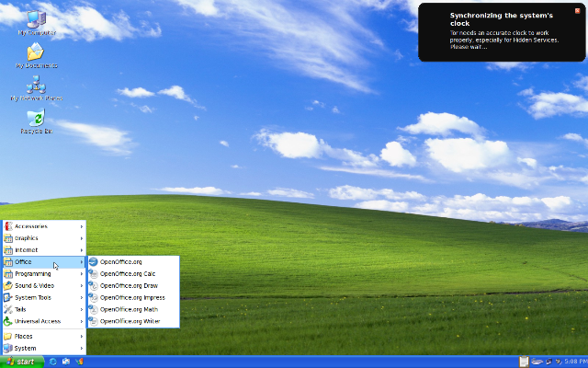588x368 pixels.
Task: Open the Tails menu entry
Action: point(44,309)
